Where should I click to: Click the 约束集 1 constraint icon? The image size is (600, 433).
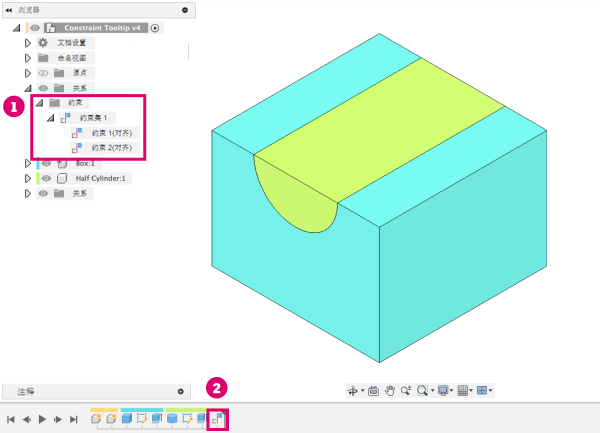[x=65, y=118]
